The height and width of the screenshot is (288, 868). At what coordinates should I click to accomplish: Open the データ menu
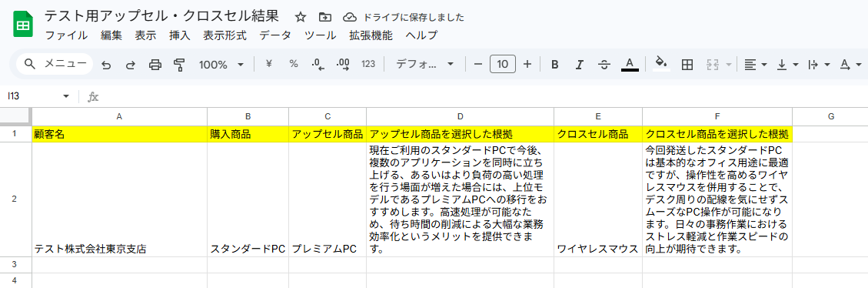(275, 35)
